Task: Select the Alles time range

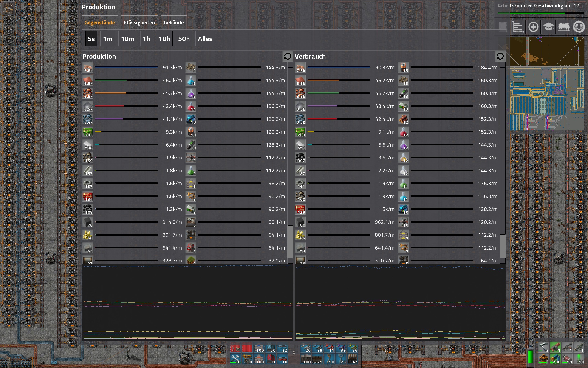Action: [205, 39]
